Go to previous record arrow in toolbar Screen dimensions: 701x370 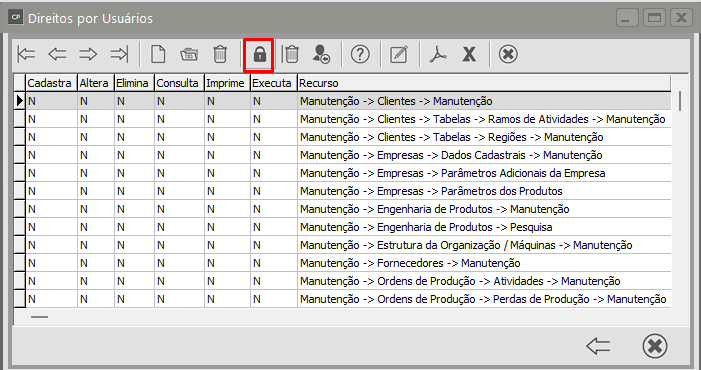(57, 55)
